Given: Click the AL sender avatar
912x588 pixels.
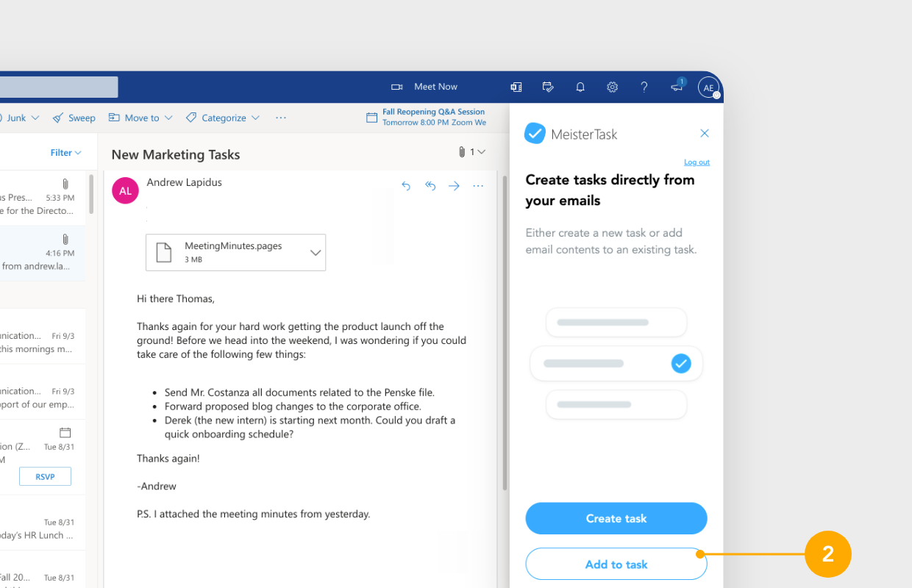Looking at the screenshot, I should coord(125,190).
